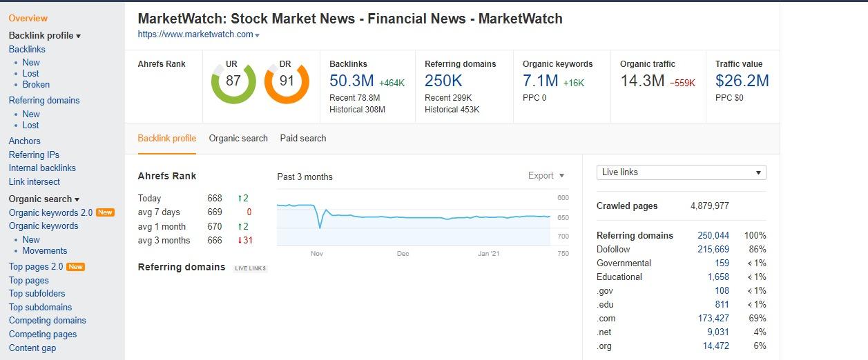Open Top pages 2.0 report
Image resolution: width=868 pixels, height=360 pixels.
point(36,266)
